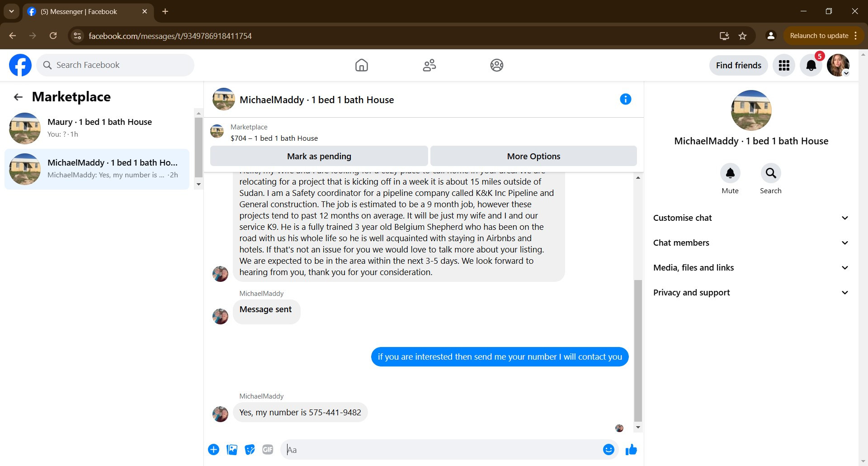Screen dimensions: 868x466
Task: Click the house thumbnail in right panel
Action: (x=751, y=110)
